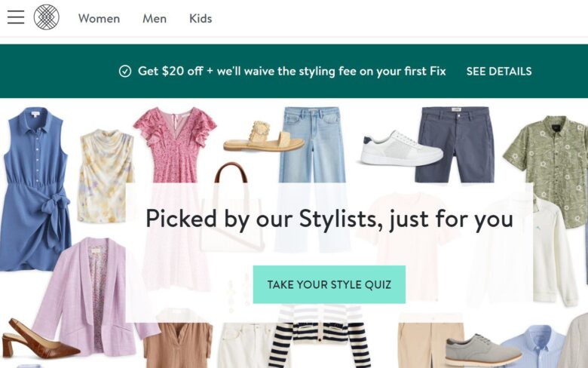Click the checkmark icon in the promo banner
This screenshot has height=368, width=588.
click(x=125, y=72)
